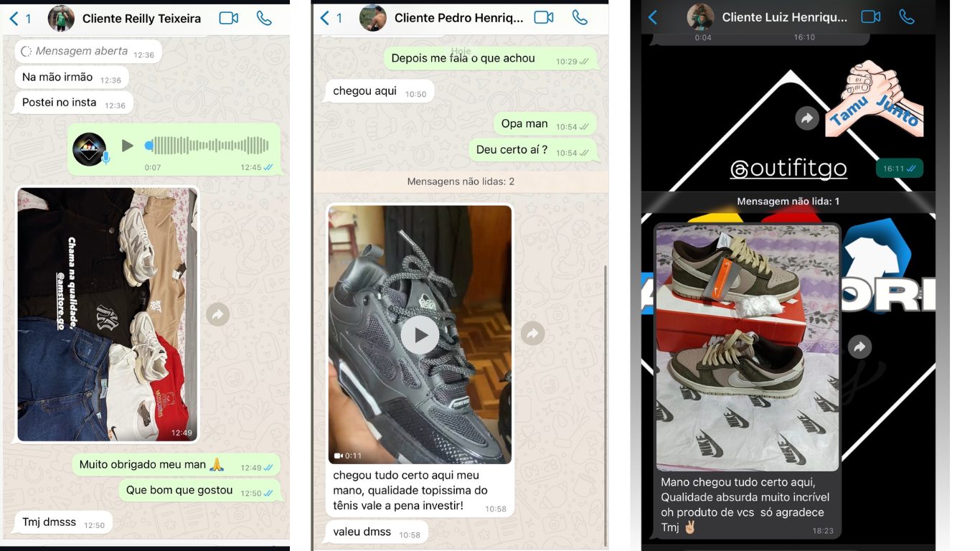Start video call with Cliente Luiz Henrique
Image resolution: width=980 pixels, height=551 pixels.
tap(871, 17)
